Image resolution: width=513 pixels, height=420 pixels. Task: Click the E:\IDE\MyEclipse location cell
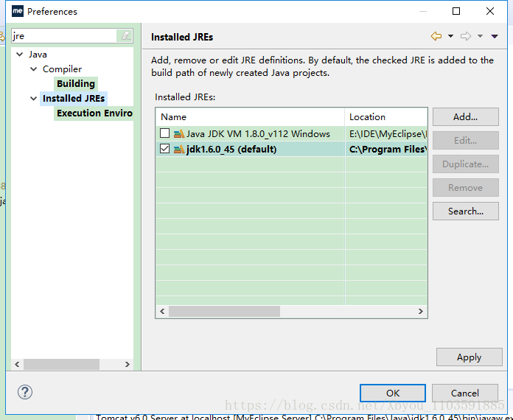pos(388,134)
